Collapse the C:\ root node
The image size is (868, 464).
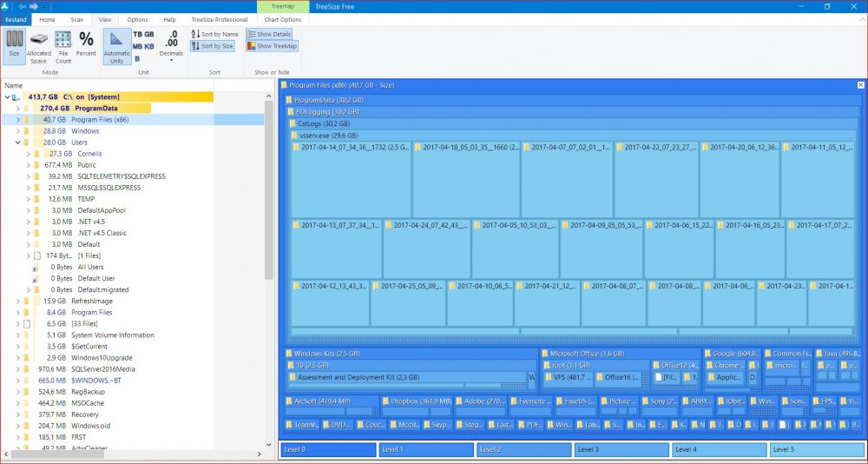pyautogui.click(x=7, y=97)
